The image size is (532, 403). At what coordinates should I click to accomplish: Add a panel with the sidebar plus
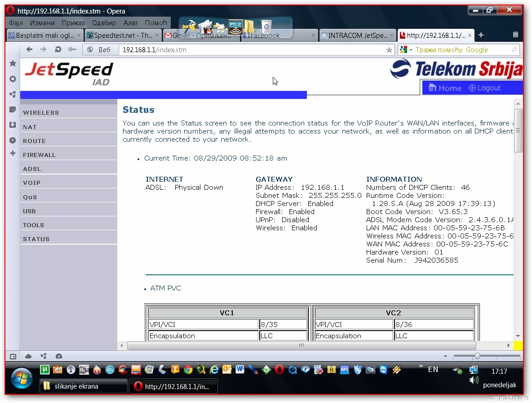(x=13, y=153)
